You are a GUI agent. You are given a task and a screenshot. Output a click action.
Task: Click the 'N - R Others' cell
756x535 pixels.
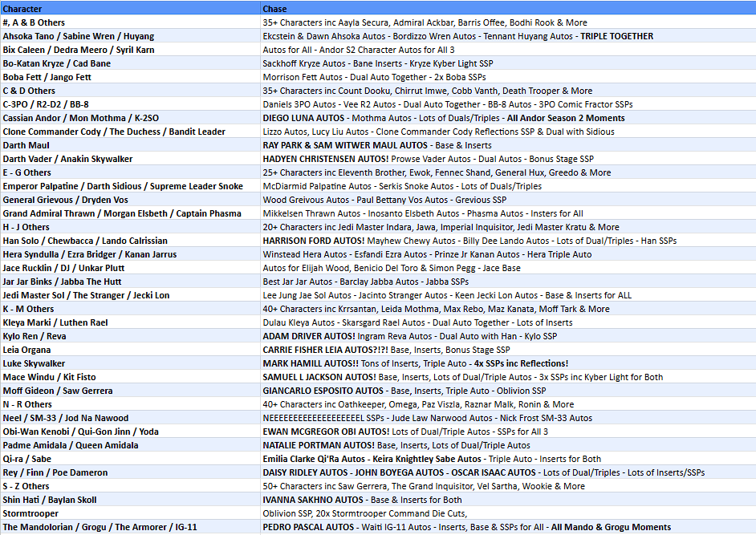(130, 404)
